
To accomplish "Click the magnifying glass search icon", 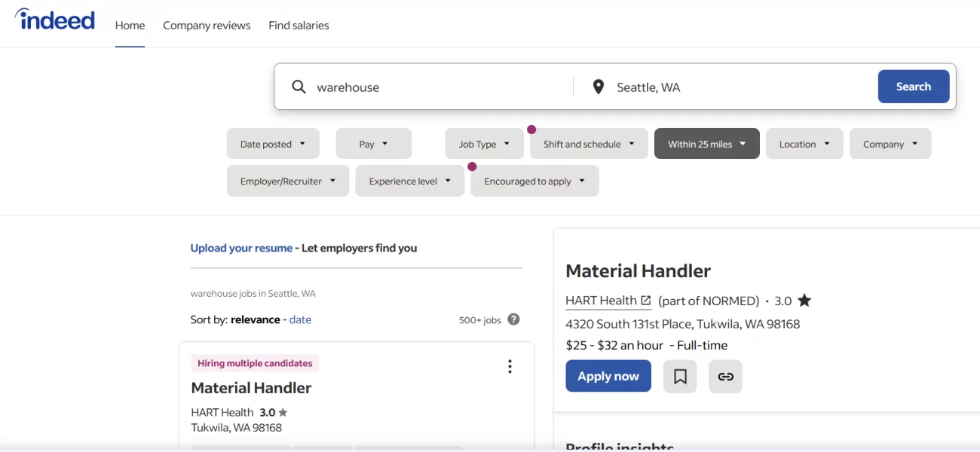I will pos(299,87).
